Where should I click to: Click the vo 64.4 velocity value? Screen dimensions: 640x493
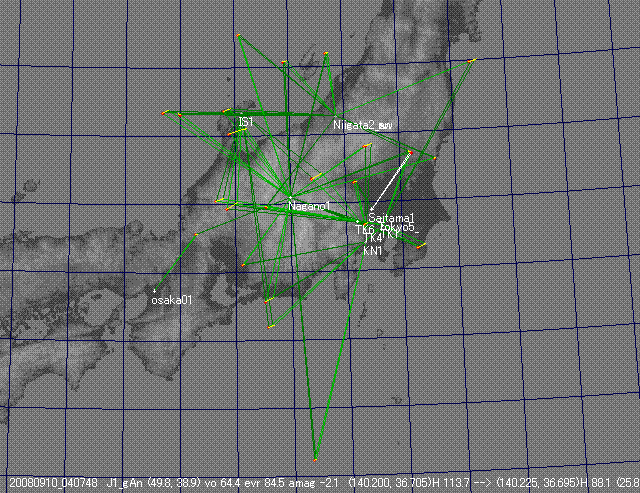(x=222, y=483)
